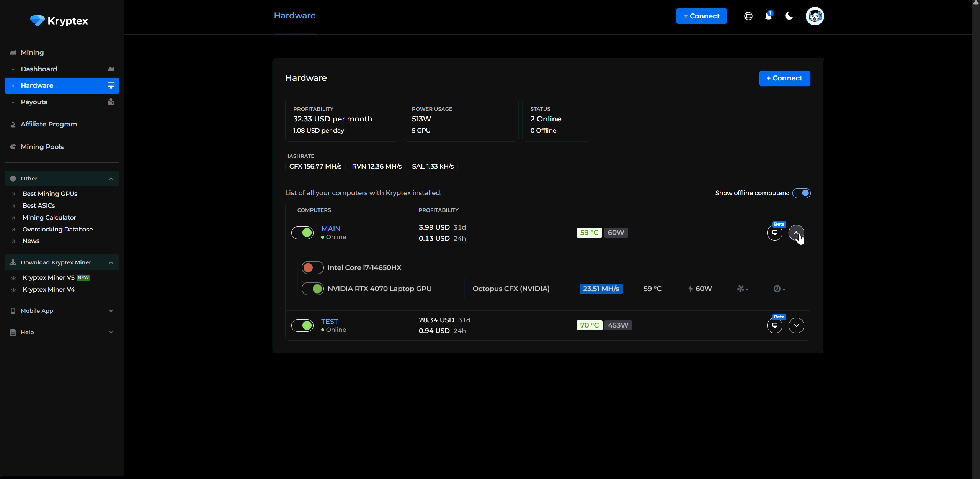Click CFX 156.77 MH/s hashrate badge

(315, 166)
